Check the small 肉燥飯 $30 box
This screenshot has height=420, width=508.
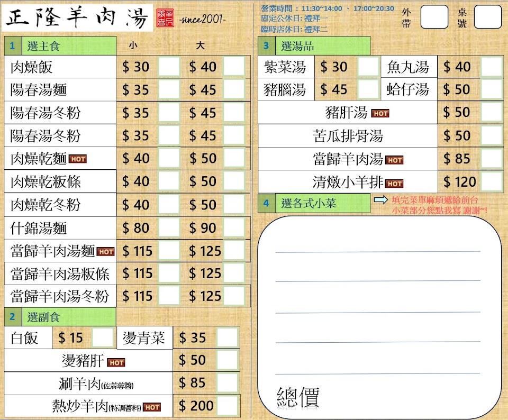coord(169,67)
